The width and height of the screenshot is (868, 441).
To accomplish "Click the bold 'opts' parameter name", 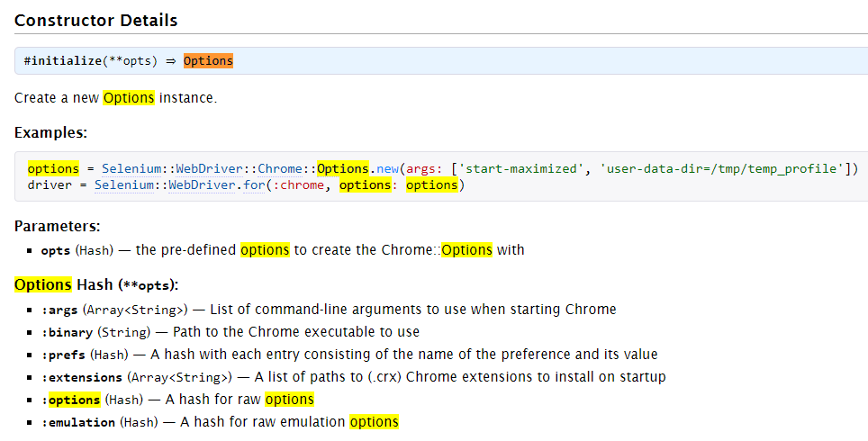I will pos(55,251).
